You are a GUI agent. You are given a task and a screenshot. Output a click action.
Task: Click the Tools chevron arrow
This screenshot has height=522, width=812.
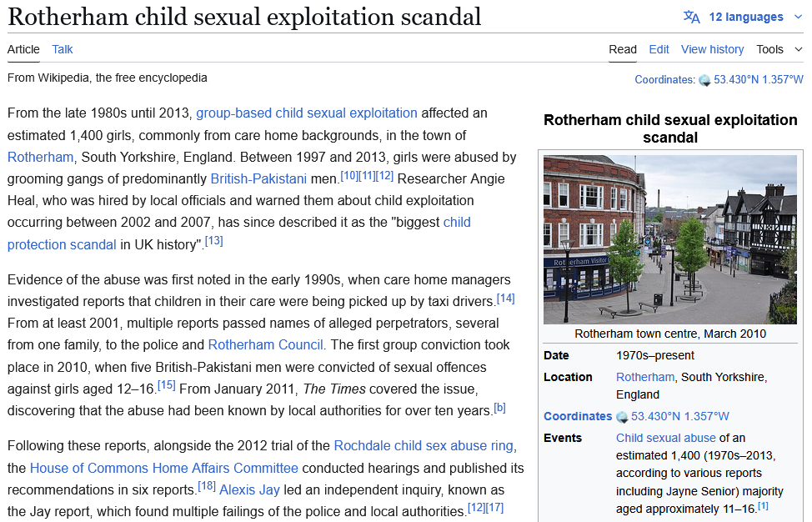tap(798, 49)
